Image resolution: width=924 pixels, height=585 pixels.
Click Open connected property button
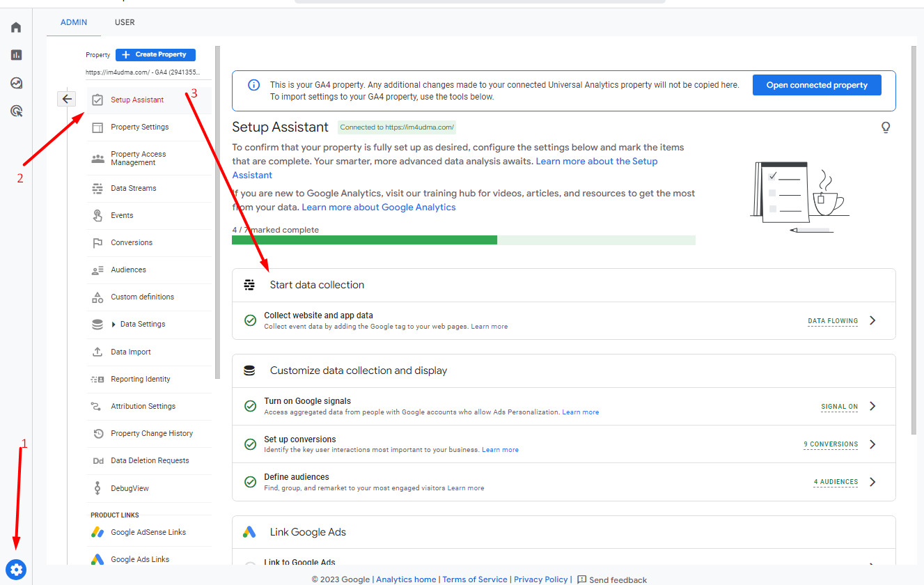pyautogui.click(x=817, y=85)
